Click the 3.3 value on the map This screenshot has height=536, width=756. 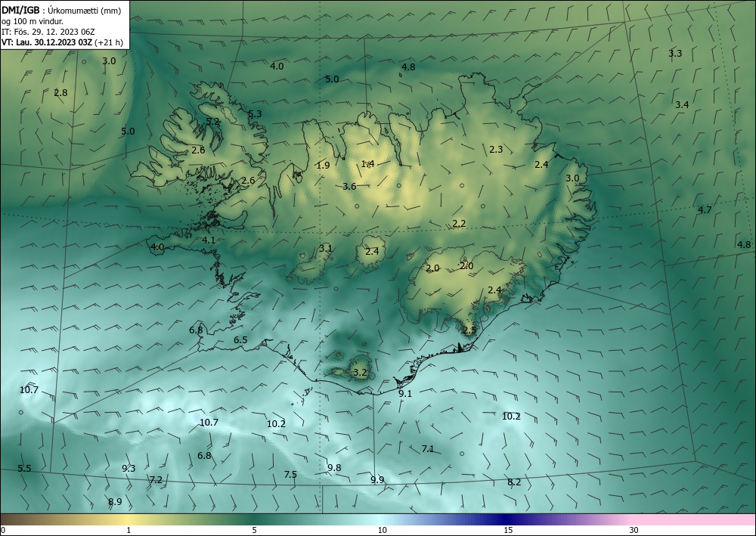675,54
